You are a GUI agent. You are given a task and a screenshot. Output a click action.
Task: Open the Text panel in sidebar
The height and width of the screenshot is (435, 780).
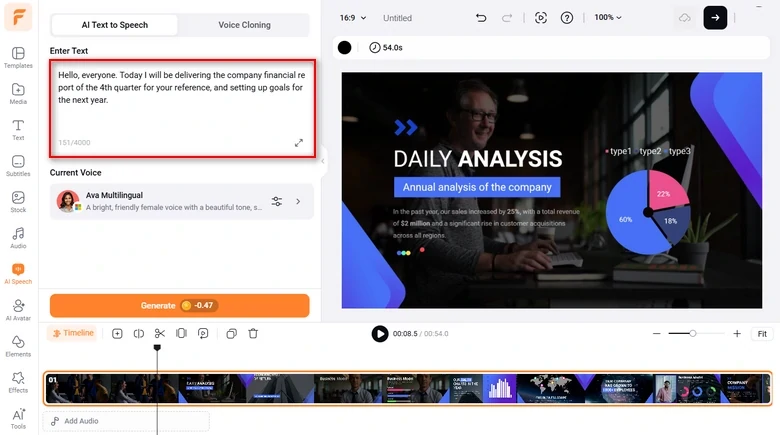coord(18,130)
